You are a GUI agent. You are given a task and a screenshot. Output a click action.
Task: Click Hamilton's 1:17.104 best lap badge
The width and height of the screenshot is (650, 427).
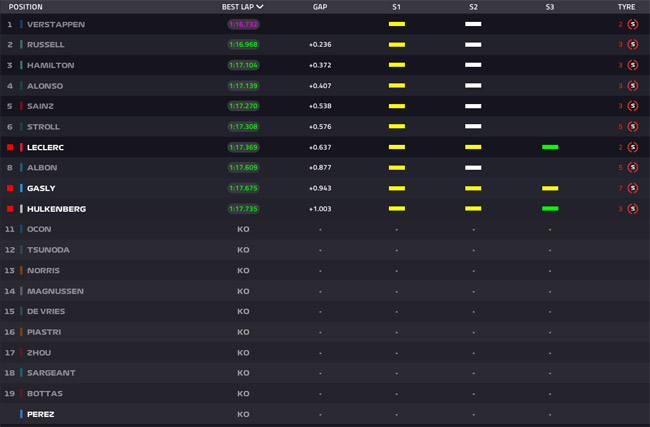243,65
